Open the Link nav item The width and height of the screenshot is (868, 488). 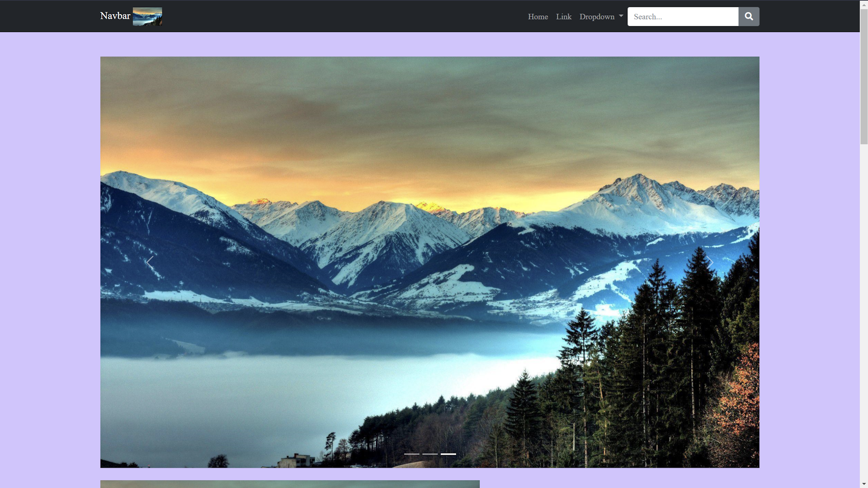click(563, 17)
